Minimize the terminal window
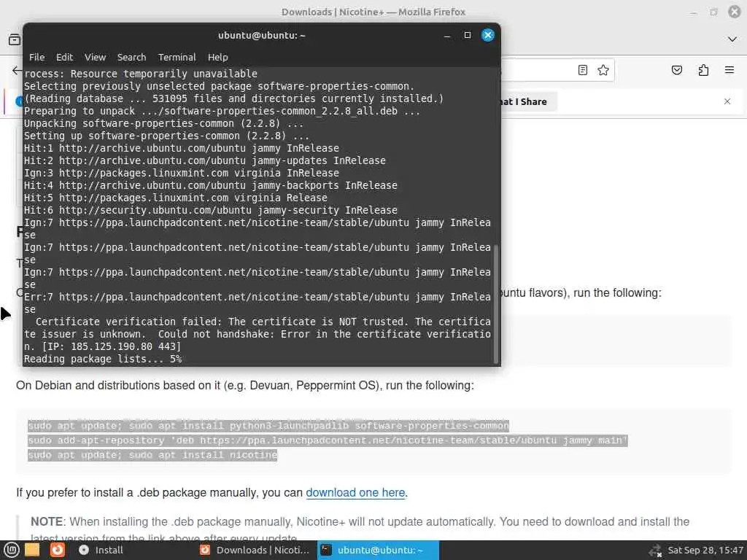The image size is (747, 560). [x=447, y=36]
